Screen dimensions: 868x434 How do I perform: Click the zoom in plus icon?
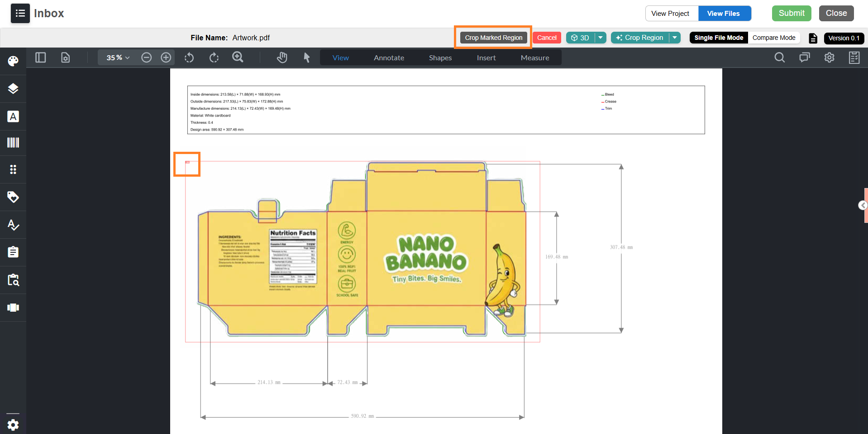(166, 58)
